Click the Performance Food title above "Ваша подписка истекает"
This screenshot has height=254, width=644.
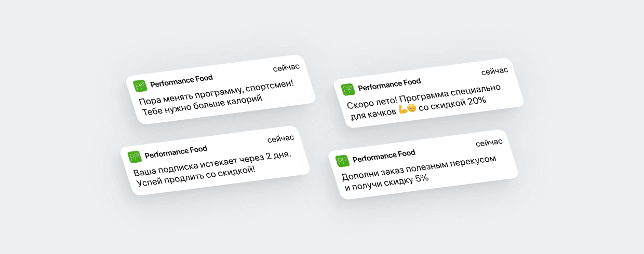(176, 152)
